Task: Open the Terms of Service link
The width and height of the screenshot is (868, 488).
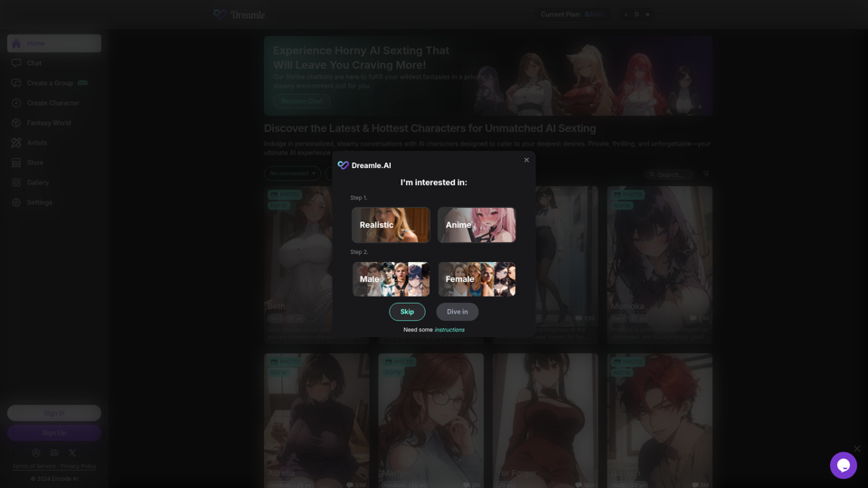Action: tap(33, 466)
